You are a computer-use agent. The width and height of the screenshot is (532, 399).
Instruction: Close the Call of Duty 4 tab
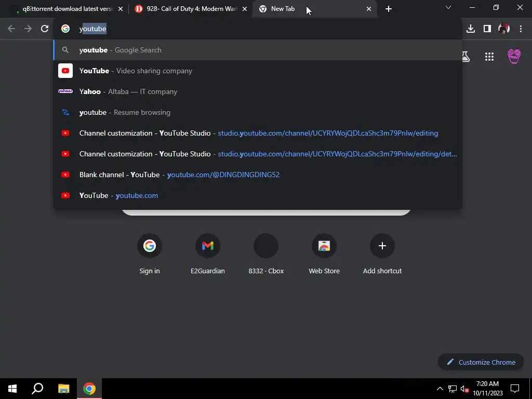coord(245,9)
